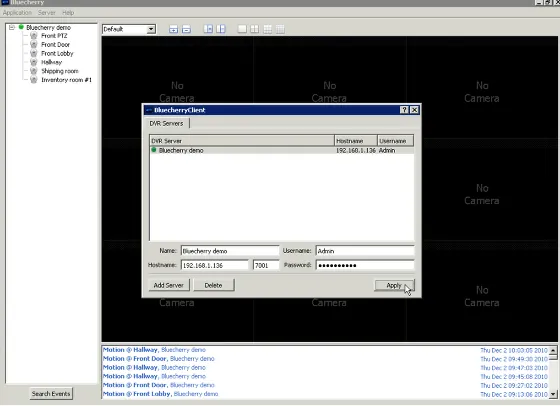
Task: Open Motion Hallway event at 09:45:08
Action: tap(325, 376)
